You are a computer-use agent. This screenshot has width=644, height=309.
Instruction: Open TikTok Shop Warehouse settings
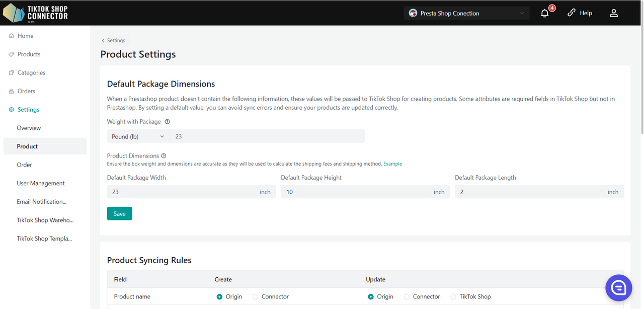pyautogui.click(x=45, y=220)
